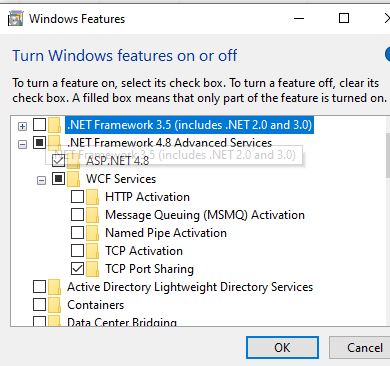
Task: Select the Containers feature label
Action: tap(96, 305)
